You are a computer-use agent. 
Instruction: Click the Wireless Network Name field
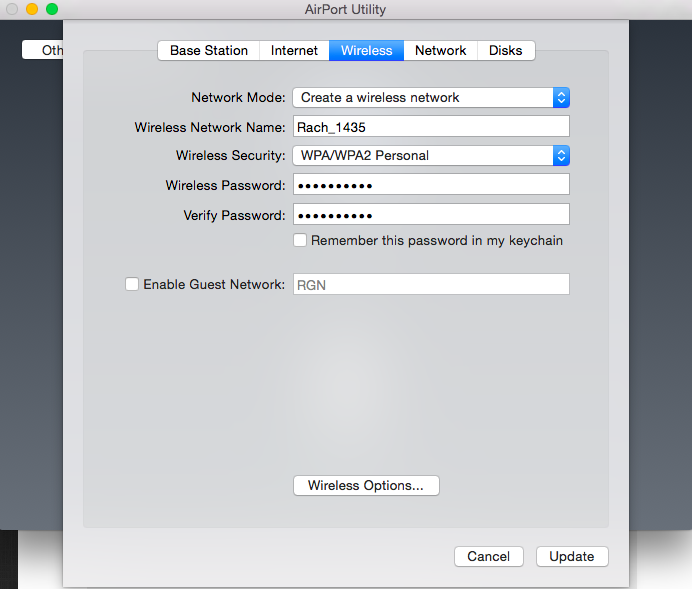click(431, 127)
